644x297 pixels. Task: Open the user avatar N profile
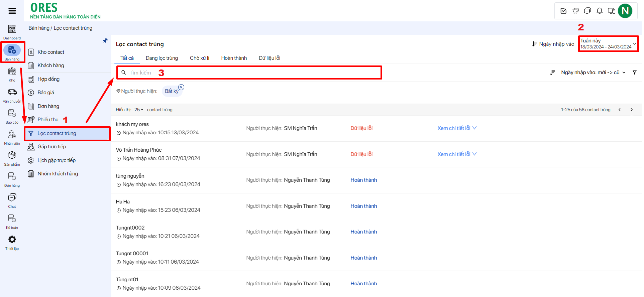(625, 11)
